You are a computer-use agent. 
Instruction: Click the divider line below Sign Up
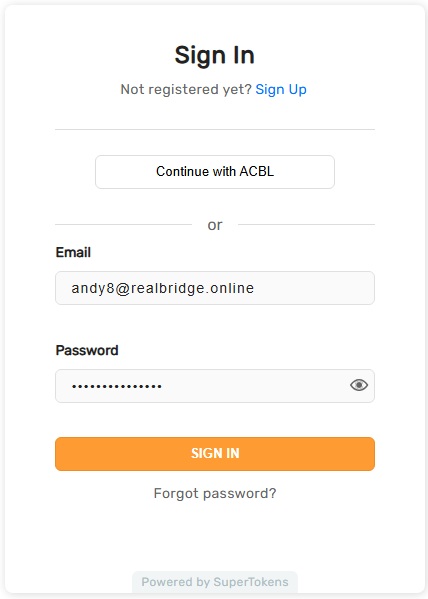tap(215, 130)
